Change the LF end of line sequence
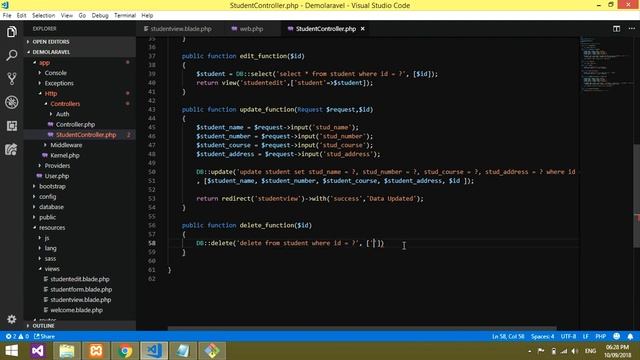This screenshot has width=640, height=360. coord(585,336)
